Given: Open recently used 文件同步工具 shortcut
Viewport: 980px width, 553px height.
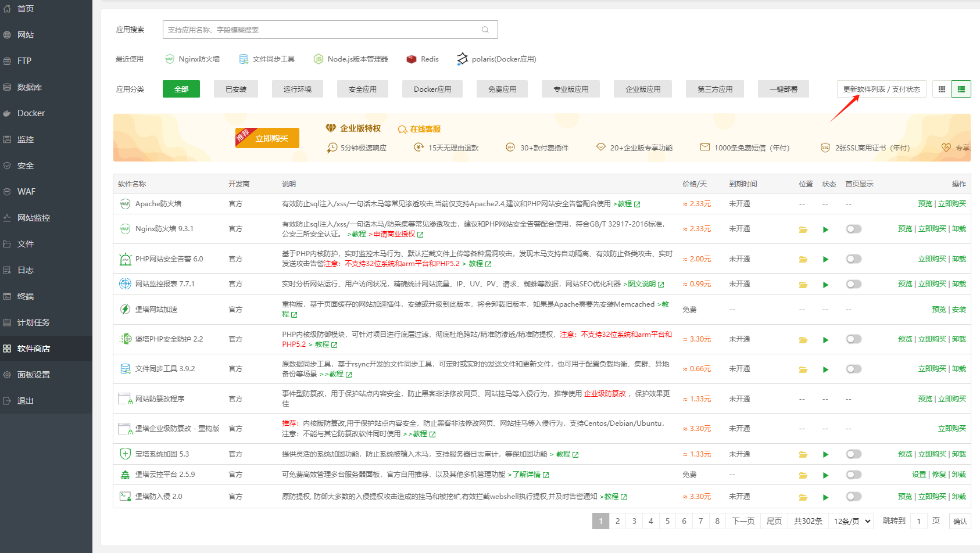Looking at the screenshot, I should tap(267, 59).
